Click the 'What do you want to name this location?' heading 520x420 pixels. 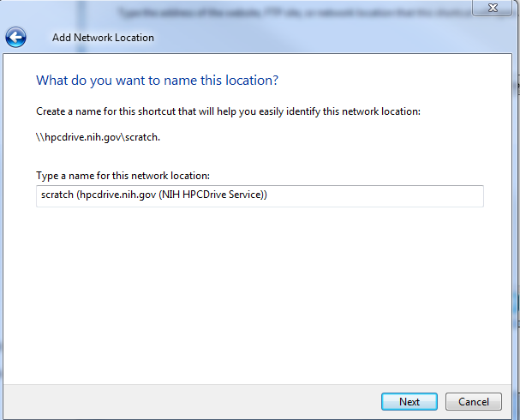[158, 81]
